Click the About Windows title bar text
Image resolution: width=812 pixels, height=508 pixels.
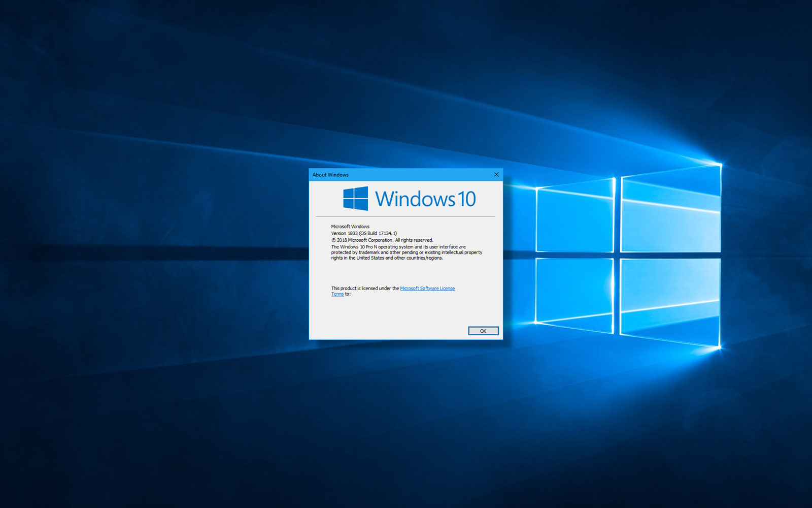pos(330,175)
